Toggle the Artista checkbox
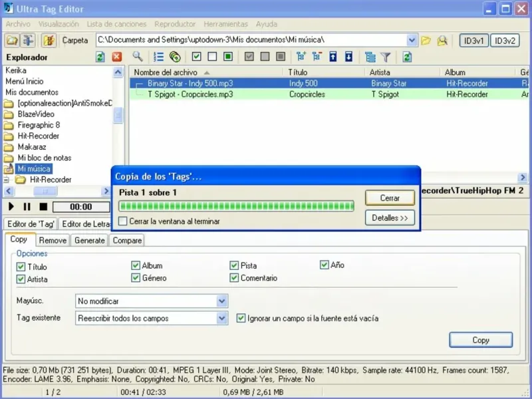The image size is (532, 399). pyautogui.click(x=21, y=279)
